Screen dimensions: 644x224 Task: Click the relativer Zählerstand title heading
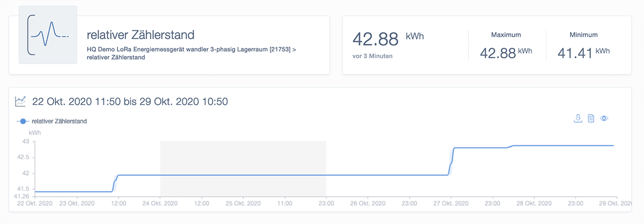pos(140,35)
